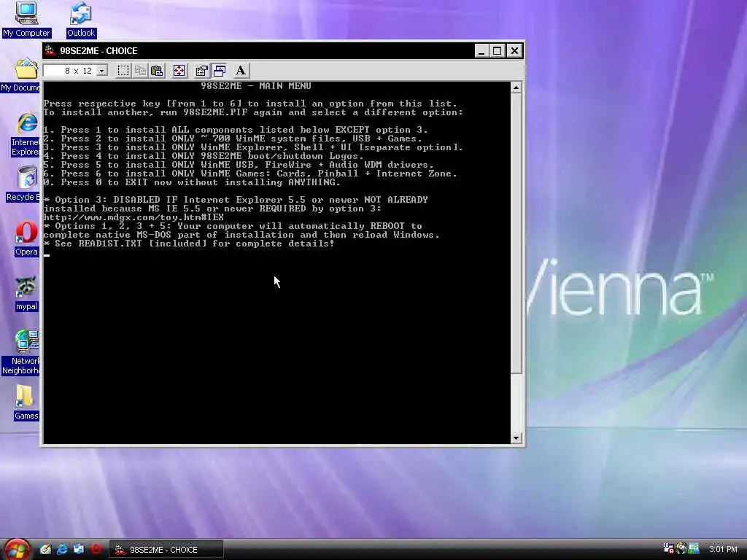Open the Font settings 'A' icon
Image resolution: width=747 pixels, height=560 pixels.
[241, 71]
